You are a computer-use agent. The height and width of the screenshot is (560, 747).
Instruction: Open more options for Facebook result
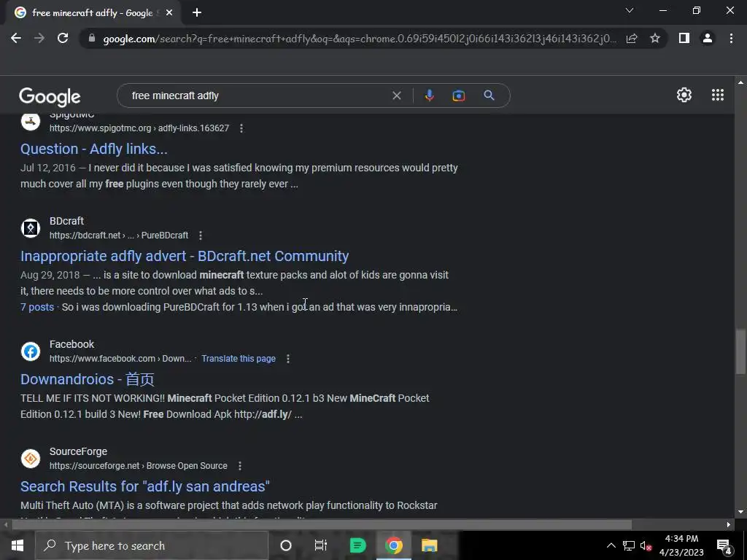(287, 359)
